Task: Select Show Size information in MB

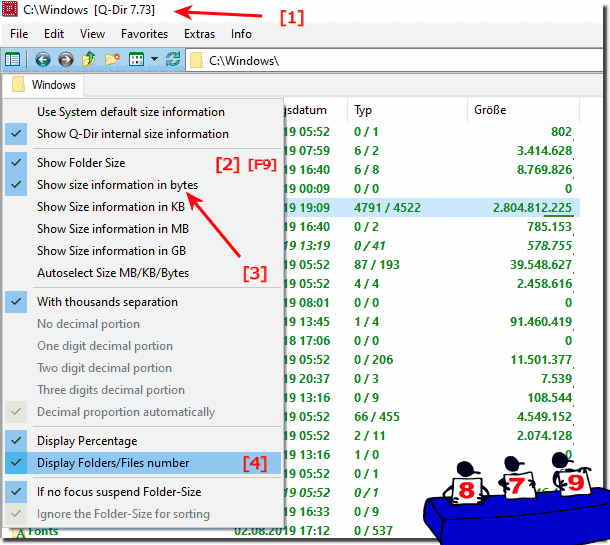Action: (x=143, y=229)
